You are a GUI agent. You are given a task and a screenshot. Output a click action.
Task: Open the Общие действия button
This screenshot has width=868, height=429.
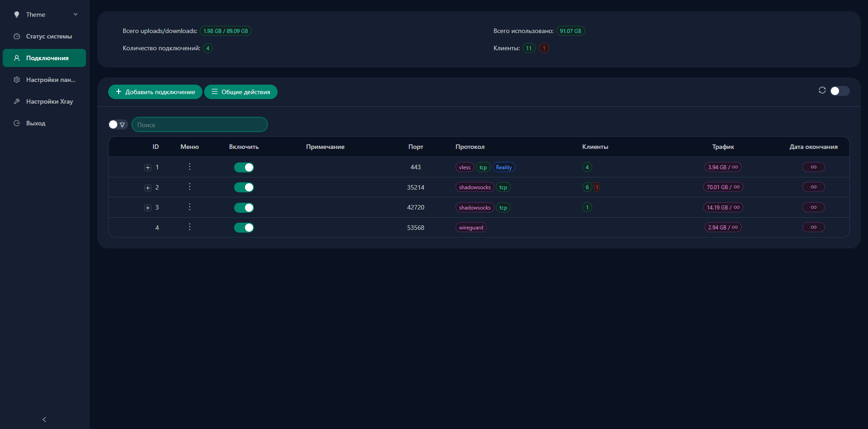[241, 92]
